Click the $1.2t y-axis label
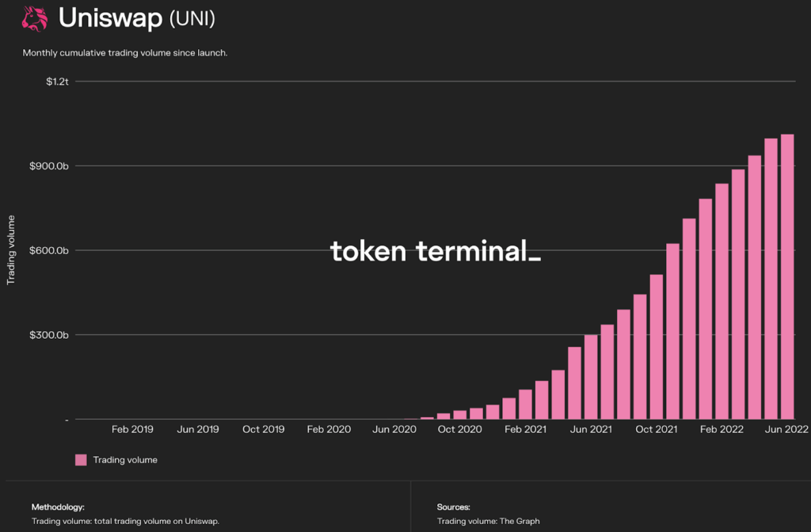Image resolution: width=811 pixels, height=532 pixels. coord(57,82)
